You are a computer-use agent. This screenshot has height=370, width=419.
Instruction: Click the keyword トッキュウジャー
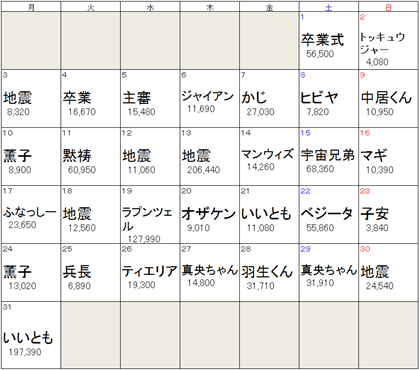[x=383, y=43]
